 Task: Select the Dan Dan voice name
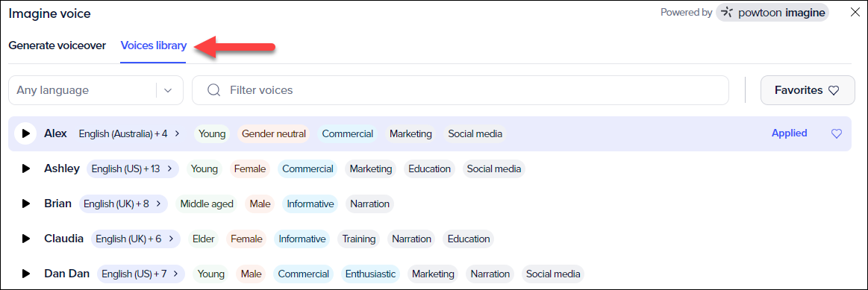tap(67, 274)
